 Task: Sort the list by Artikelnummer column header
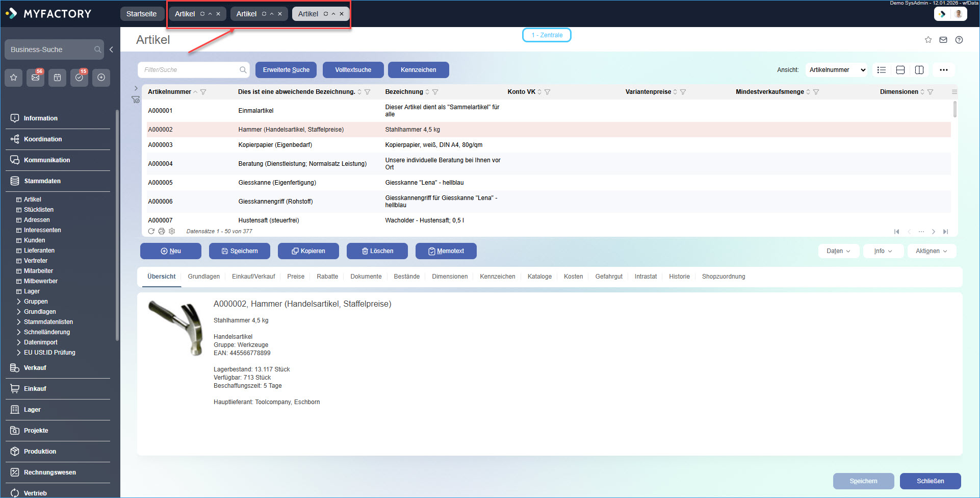pos(170,92)
